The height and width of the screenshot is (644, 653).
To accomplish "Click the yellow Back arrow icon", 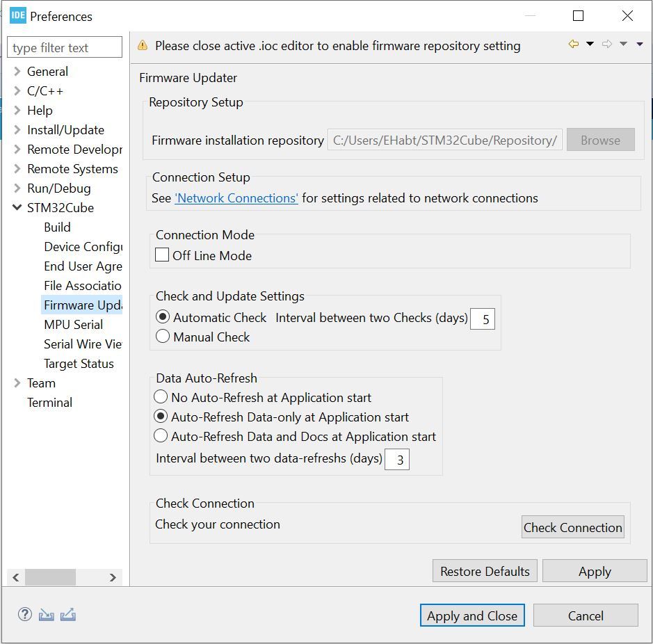I will (x=574, y=44).
